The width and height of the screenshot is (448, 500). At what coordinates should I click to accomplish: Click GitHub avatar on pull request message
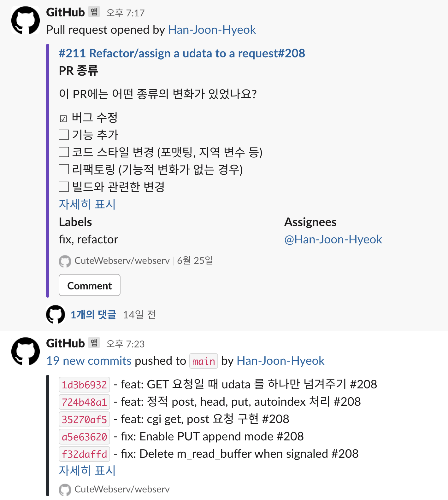coord(26,20)
